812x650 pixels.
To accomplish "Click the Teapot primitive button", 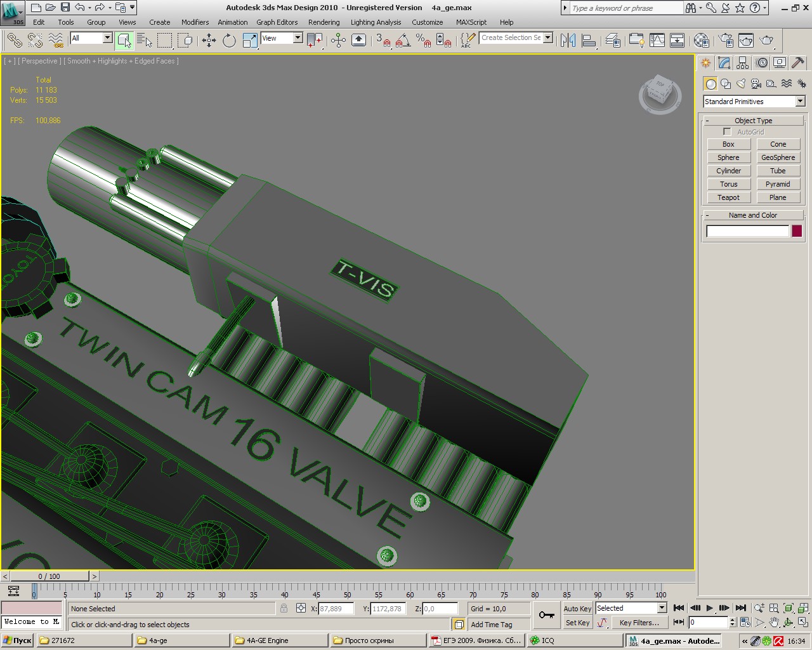I will tap(728, 197).
